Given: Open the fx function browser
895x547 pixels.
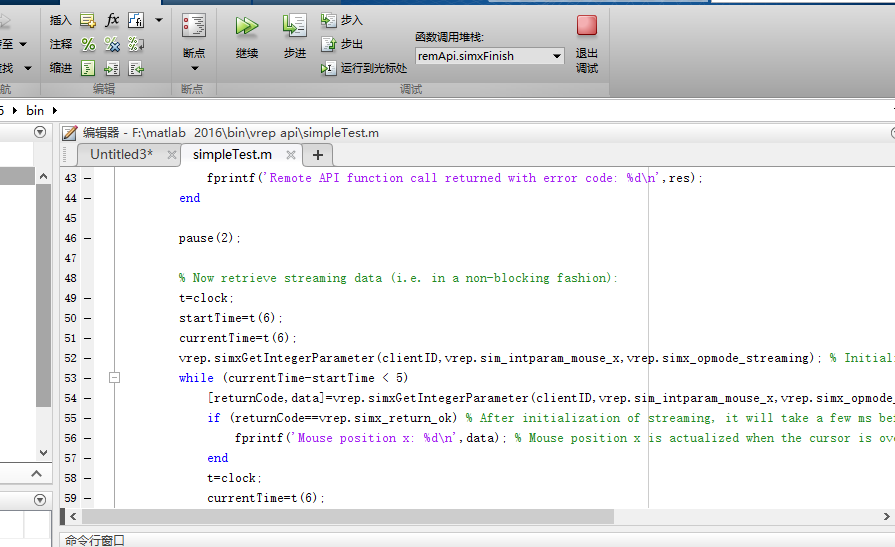Looking at the screenshot, I should (112, 20).
